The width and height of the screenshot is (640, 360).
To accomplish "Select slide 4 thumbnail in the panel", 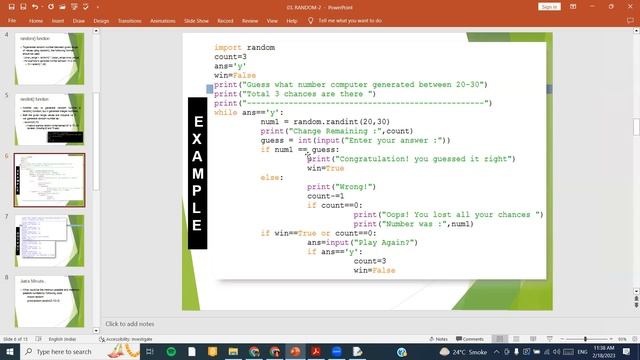I will pyautogui.click(x=49, y=59).
